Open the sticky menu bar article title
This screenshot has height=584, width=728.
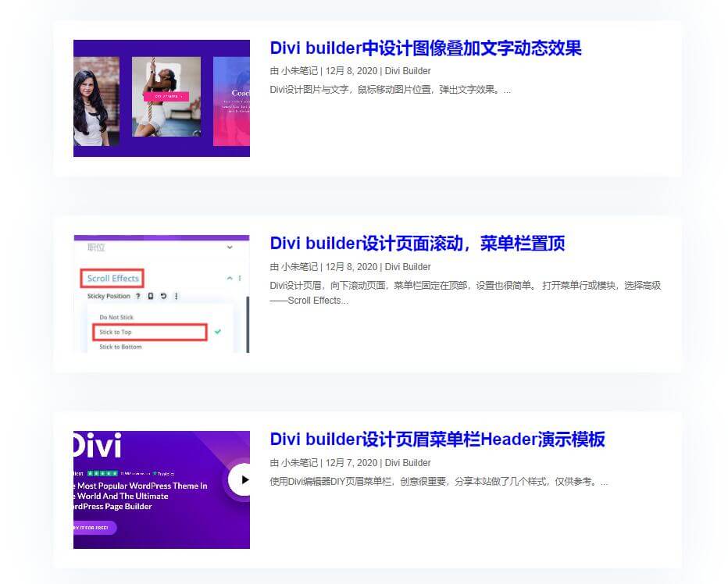pyautogui.click(x=417, y=244)
